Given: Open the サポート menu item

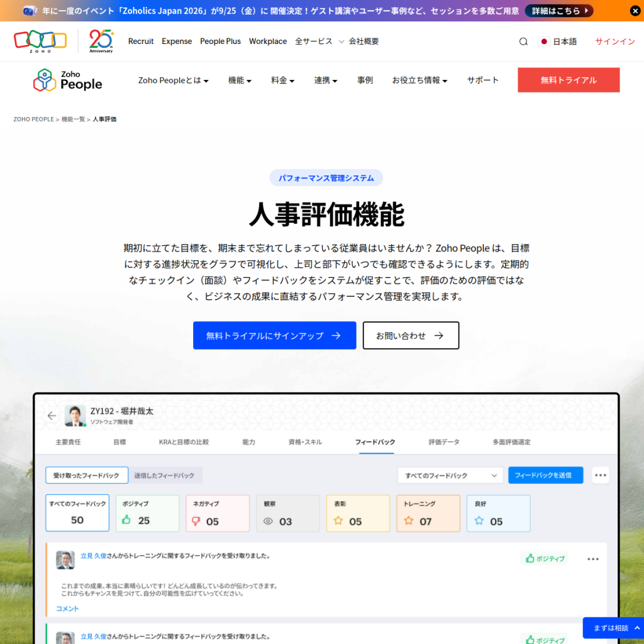Looking at the screenshot, I should (x=482, y=80).
